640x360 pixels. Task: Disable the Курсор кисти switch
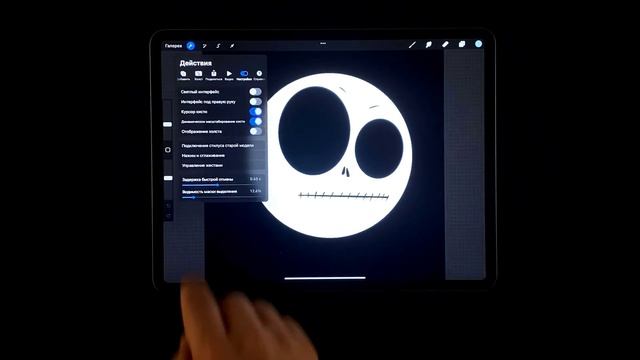point(256,111)
